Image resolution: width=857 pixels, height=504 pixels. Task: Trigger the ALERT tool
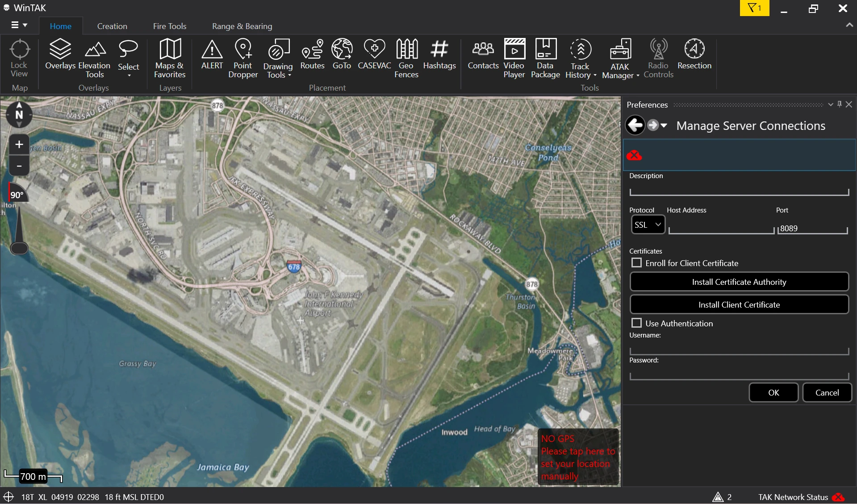(x=212, y=54)
